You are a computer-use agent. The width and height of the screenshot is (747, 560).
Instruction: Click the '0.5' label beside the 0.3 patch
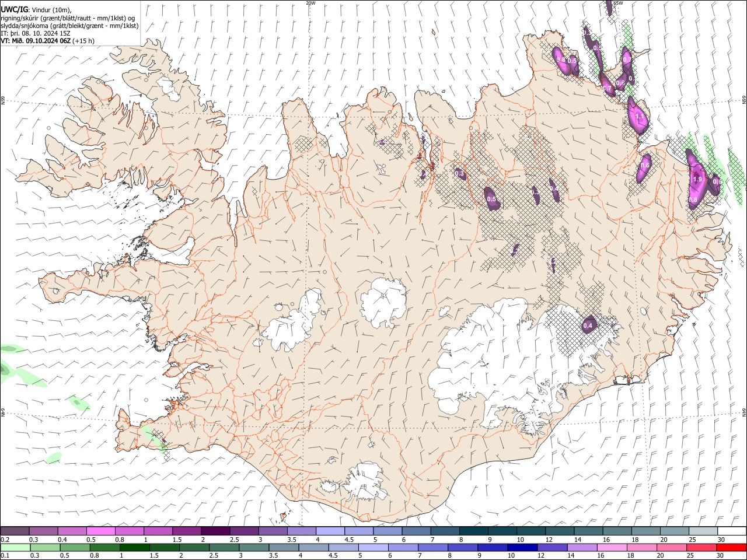point(491,199)
